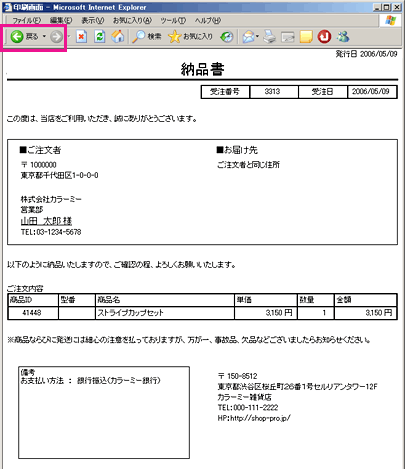Click the order number value 3313

273,92
